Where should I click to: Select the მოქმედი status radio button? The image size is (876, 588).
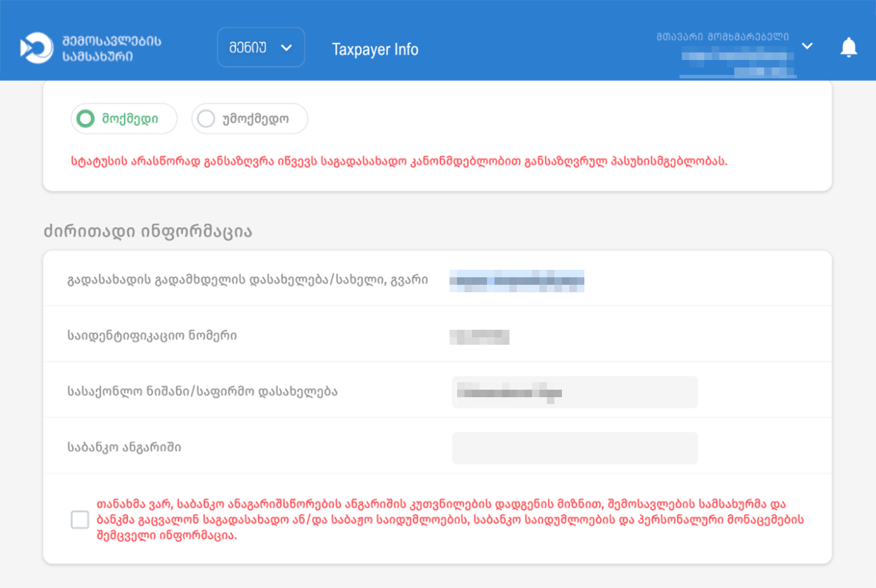click(x=86, y=119)
